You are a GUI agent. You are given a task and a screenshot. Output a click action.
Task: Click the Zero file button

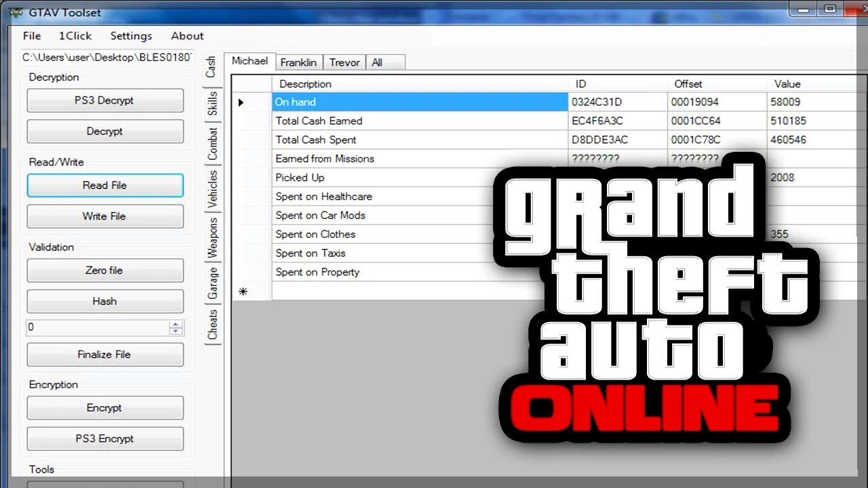click(x=105, y=270)
